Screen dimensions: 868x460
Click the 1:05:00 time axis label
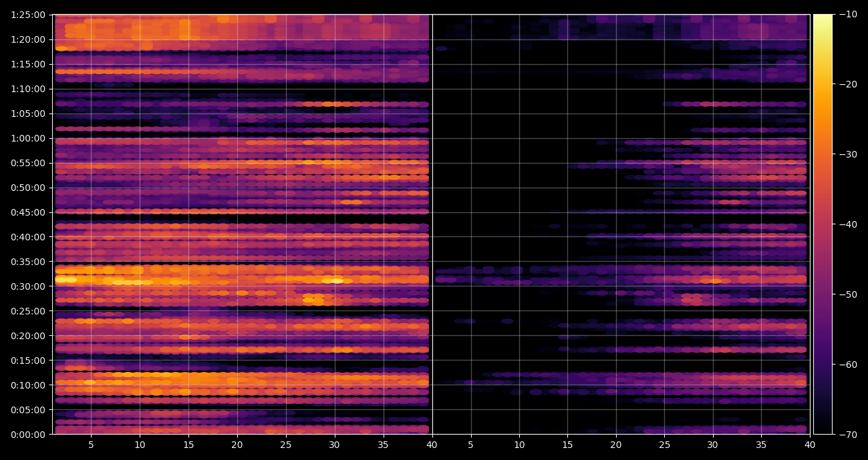click(x=28, y=113)
